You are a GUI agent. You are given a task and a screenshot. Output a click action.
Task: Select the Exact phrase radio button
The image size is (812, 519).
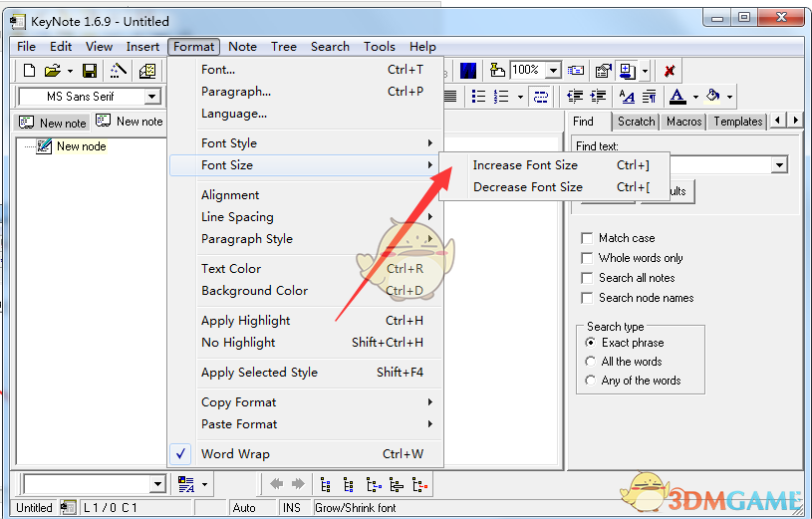(x=591, y=343)
